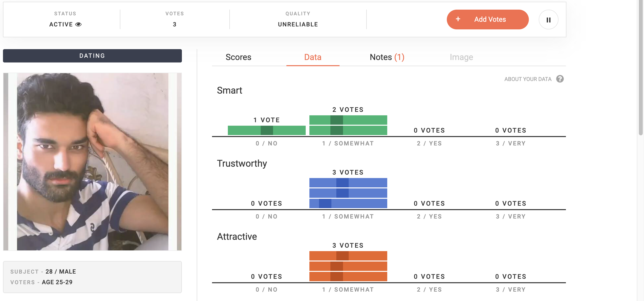This screenshot has height=301, width=644.
Task: Open the ABOUT YOUR DATA question mark icon
Action: coord(560,79)
